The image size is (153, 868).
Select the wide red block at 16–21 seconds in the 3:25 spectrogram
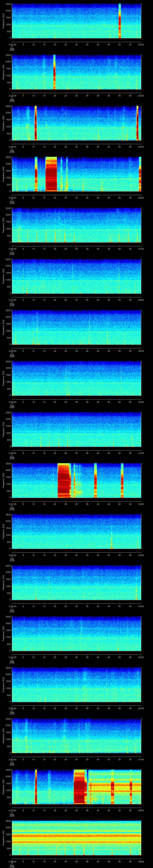pyautogui.click(x=51, y=174)
